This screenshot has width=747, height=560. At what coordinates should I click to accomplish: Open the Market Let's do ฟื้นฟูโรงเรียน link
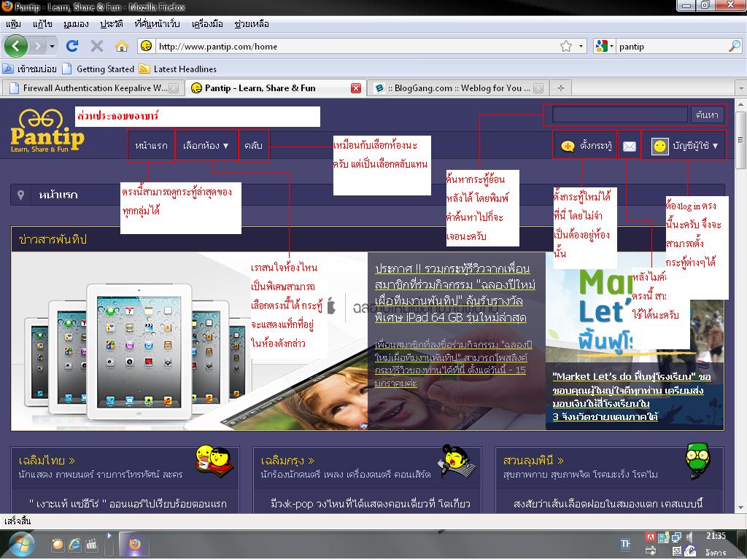click(x=631, y=396)
